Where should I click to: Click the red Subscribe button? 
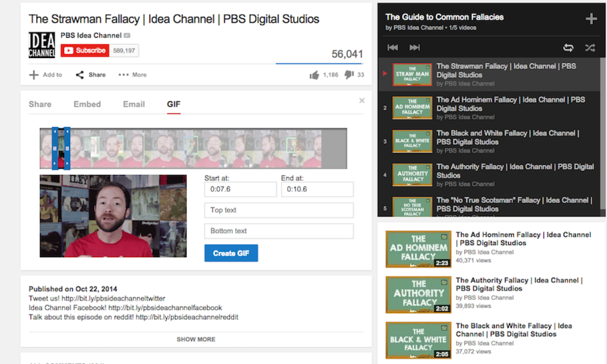[84, 51]
